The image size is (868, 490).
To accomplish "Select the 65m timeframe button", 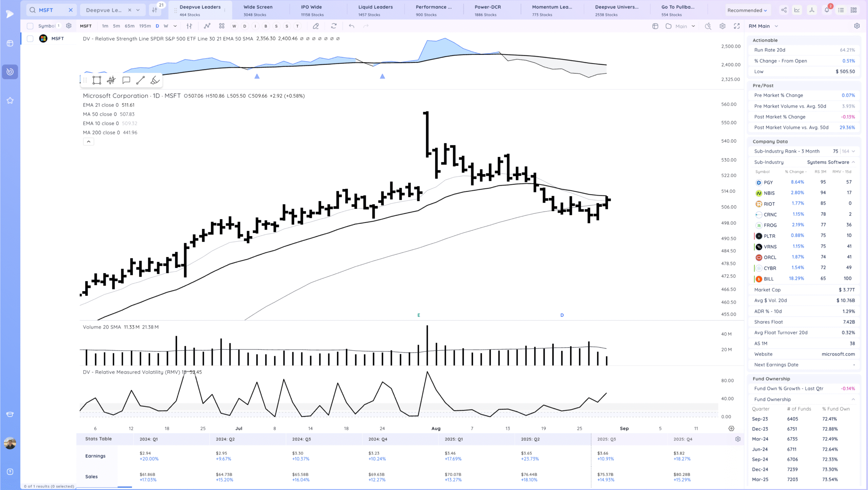I will click(130, 26).
